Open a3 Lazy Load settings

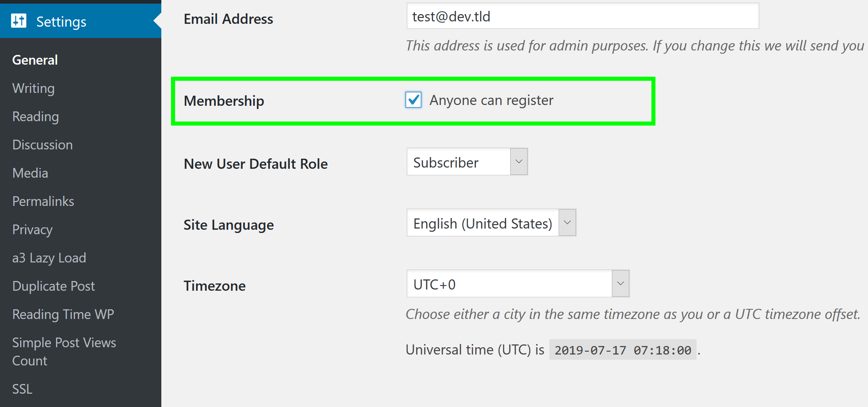click(49, 258)
